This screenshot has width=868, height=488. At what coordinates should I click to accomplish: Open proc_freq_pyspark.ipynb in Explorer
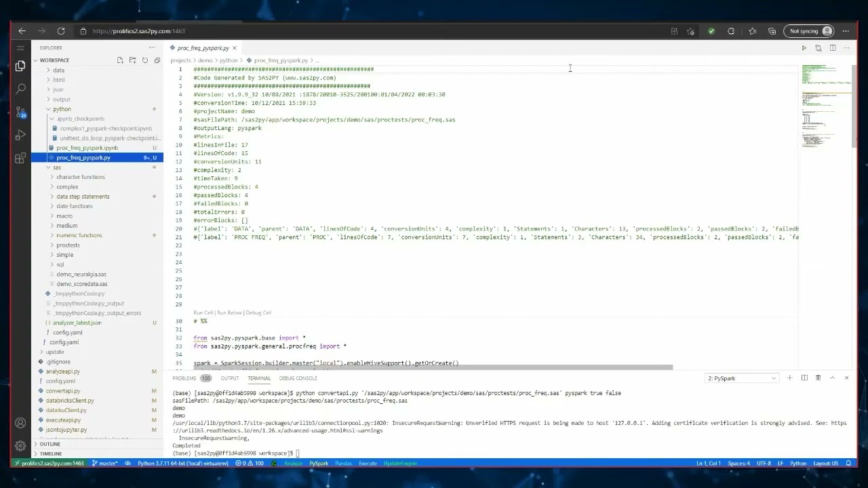click(x=87, y=148)
